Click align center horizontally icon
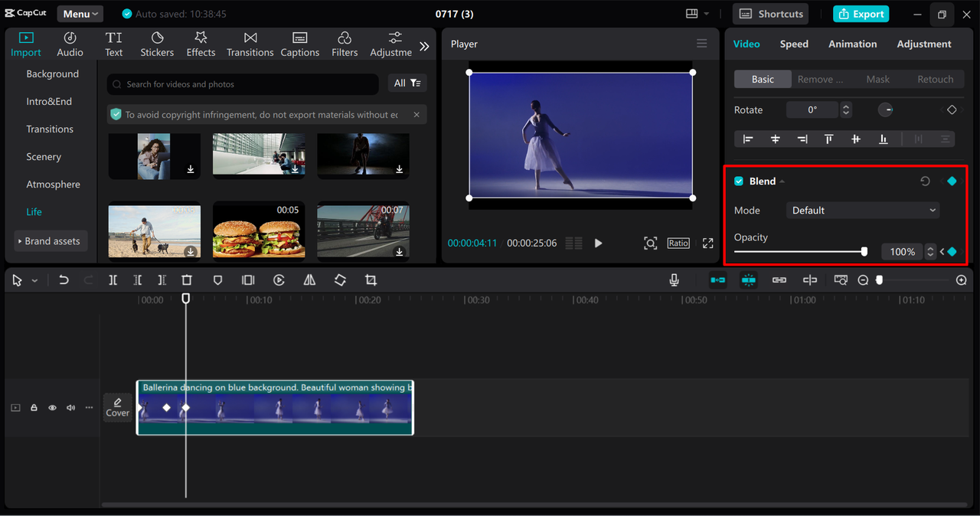 point(776,139)
